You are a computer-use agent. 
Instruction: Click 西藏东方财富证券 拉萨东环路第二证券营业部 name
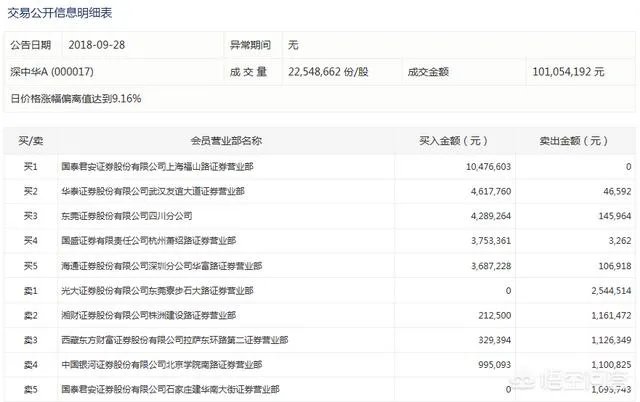[175, 340]
